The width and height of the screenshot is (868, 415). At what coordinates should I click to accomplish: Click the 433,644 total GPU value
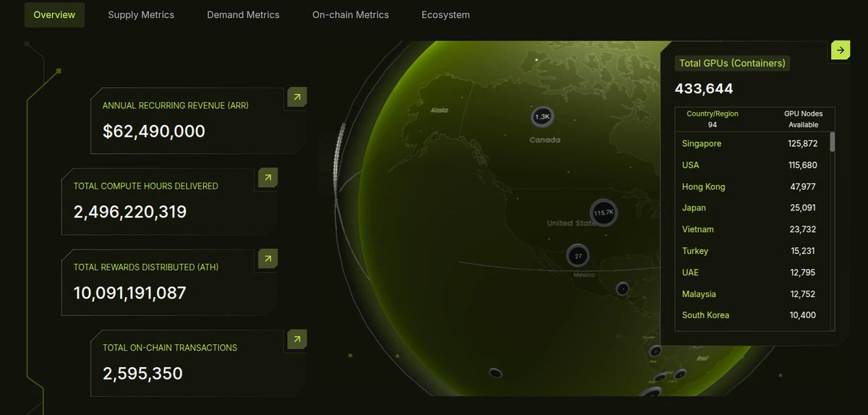pos(704,89)
